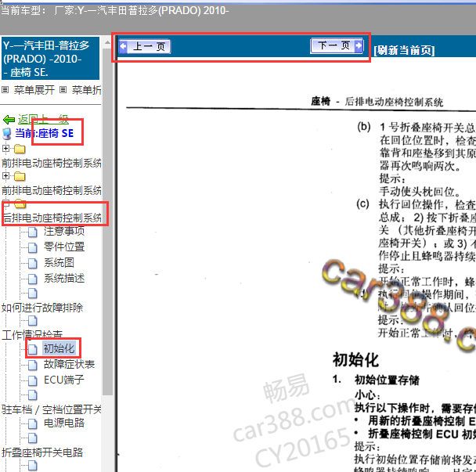Image resolution: width=476 pixels, height=472 pixels.
Task: Open 如何进行故障排除 page
Action: pyautogui.click(x=42, y=308)
